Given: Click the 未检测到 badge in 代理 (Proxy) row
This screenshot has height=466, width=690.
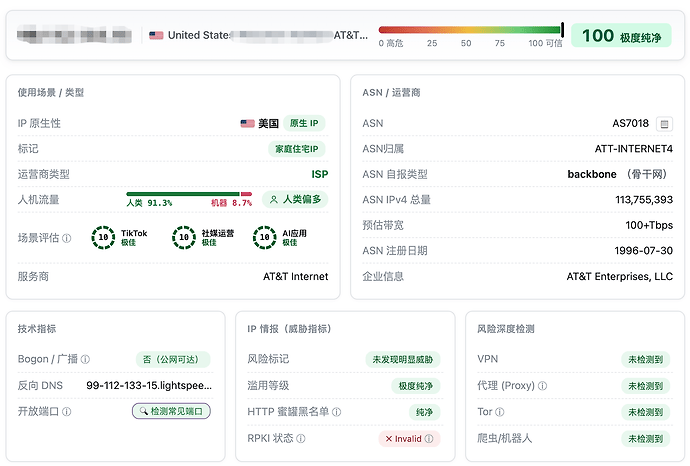Looking at the screenshot, I should (x=646, y=386).
